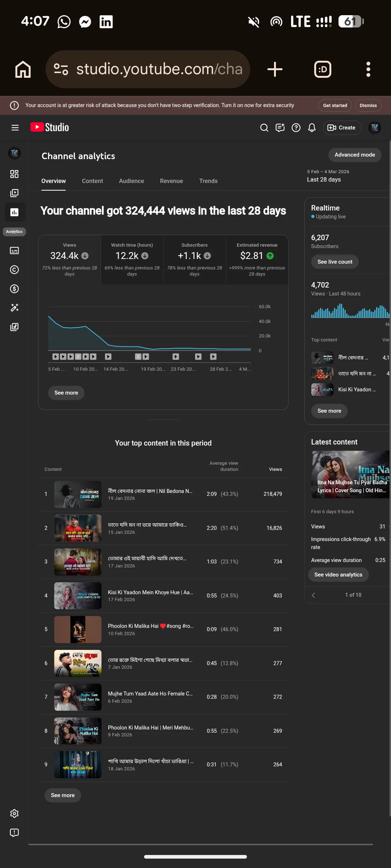Click first video marker on chart timeline
The image size is (391, 868).
55,357
